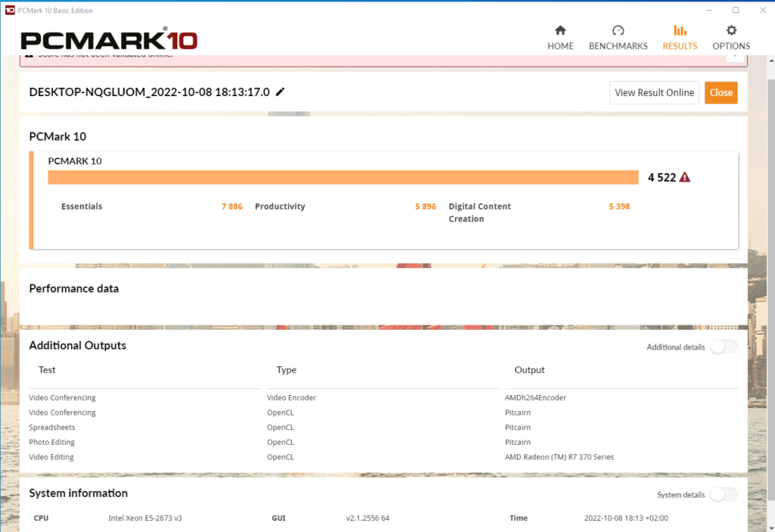Click the pencil icon to rename result
The height and width of the screenshot is (532, 775).
coord(280,92)
